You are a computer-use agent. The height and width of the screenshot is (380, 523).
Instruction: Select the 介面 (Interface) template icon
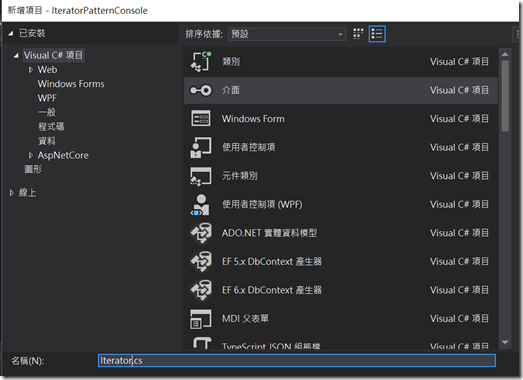(x=201, y=90)
